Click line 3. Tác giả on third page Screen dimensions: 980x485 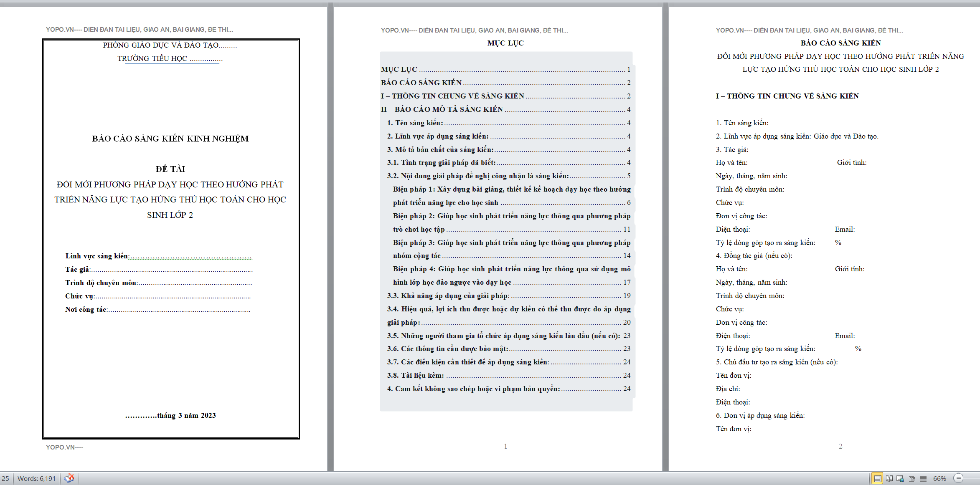pos(732,149)
